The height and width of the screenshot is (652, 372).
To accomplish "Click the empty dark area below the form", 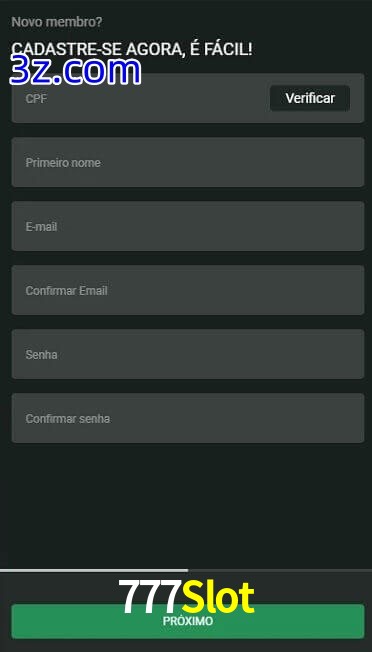I will (x=186, y=505).
